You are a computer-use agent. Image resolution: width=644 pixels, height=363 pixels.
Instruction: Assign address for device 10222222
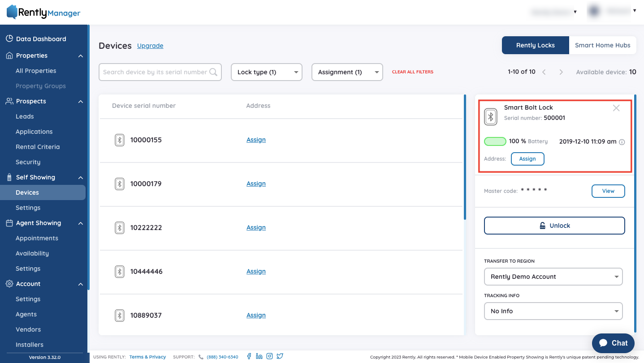point(256,227)
